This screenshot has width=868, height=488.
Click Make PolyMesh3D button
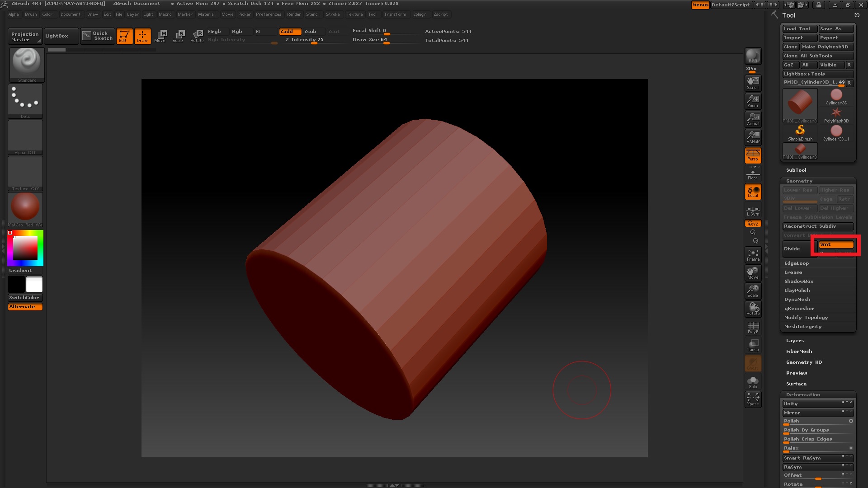pyautogui.click(x=826, y=47)
